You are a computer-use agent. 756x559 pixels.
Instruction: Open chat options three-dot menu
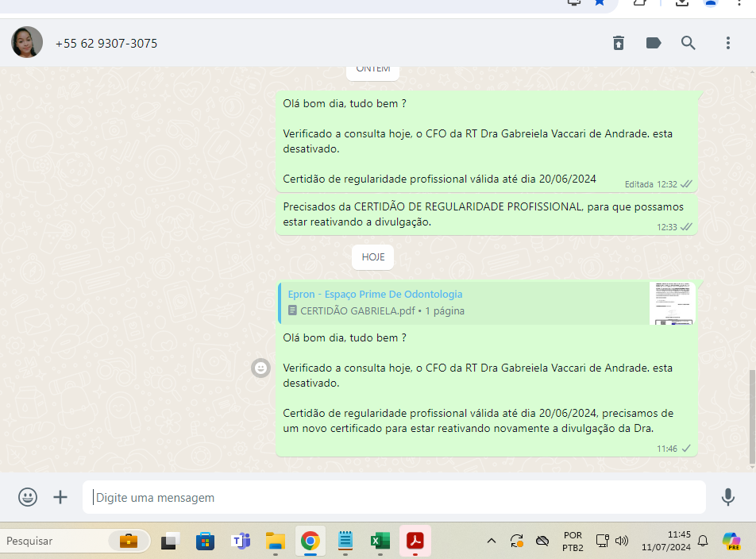click(728, 43)
